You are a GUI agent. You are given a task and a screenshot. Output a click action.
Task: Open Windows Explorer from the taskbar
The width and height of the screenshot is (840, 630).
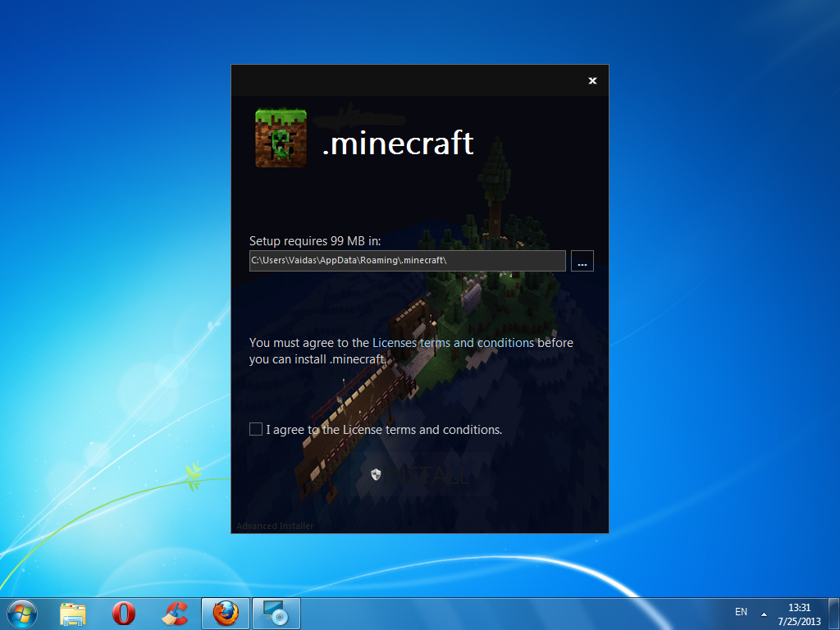coord(73,614)
